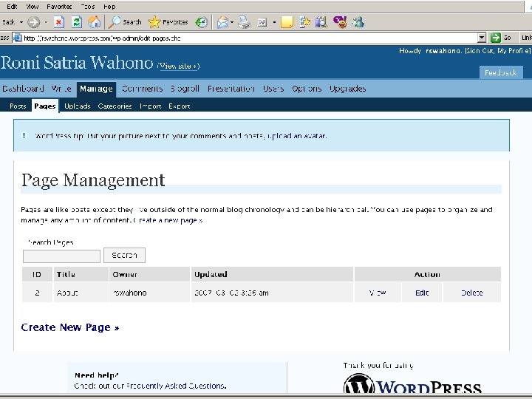The image size is (532, 399).
Task: Go to Home page icon
Action: click(95, 22)
